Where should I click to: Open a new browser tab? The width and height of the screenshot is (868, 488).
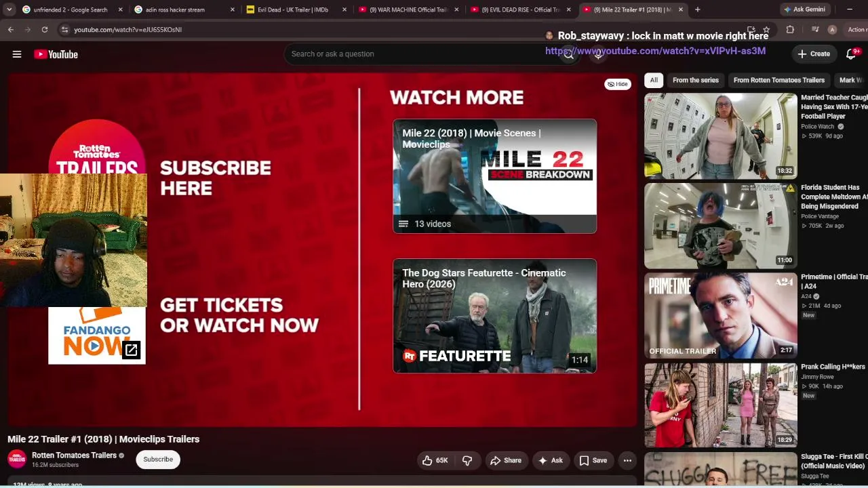(x=697, y=9)
